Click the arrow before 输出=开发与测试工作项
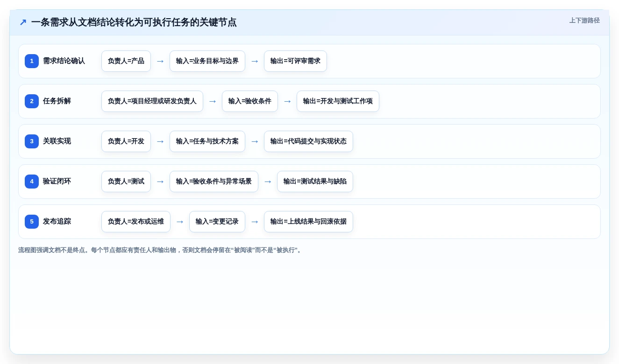Image resolution: width=619 pixels, height=364 pixels. [287, 101]
